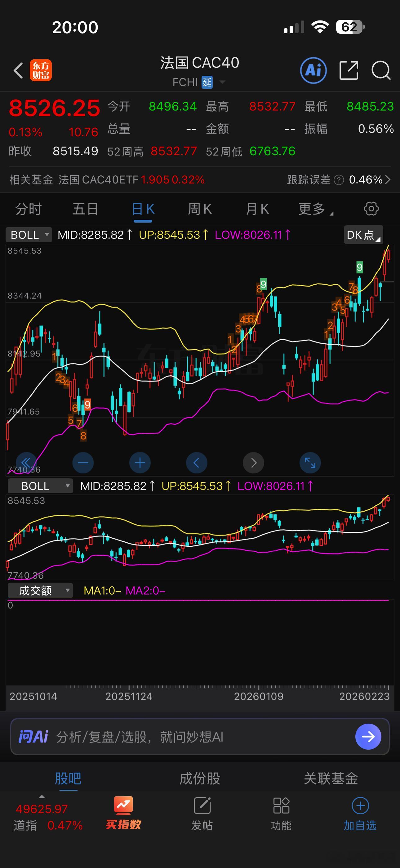Open top BOLL indicator dropdown
400x868 pixels.
tap(29, 235)
